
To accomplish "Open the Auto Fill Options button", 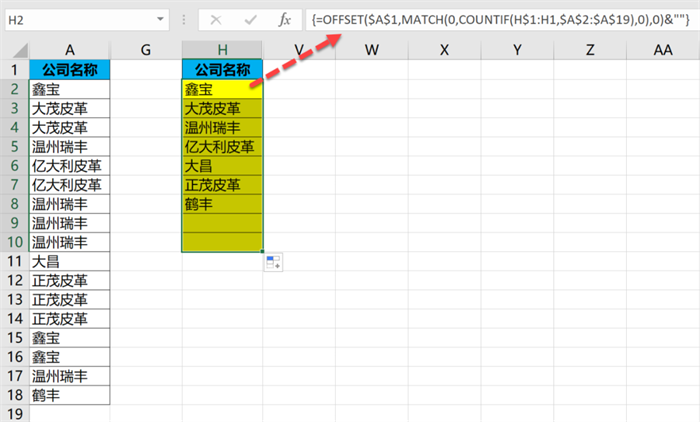I will pyautogui.click(x=272, y=262).
